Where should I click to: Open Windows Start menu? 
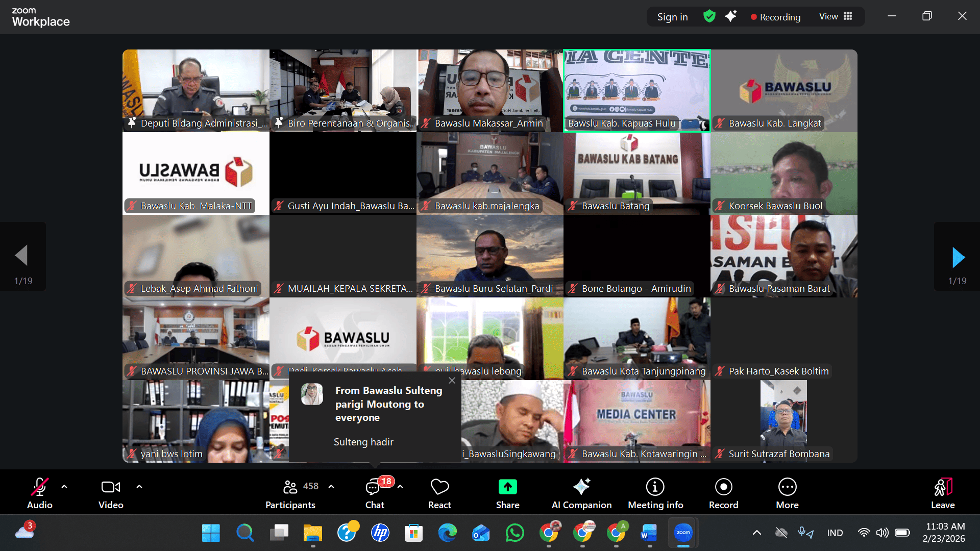click(211, 533)
